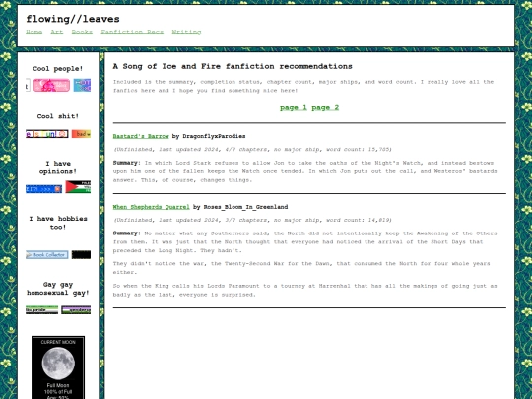Click the green-striped pride flag badge
The width and height of the screenshot is (532, 399).
[x=41, y=309]
